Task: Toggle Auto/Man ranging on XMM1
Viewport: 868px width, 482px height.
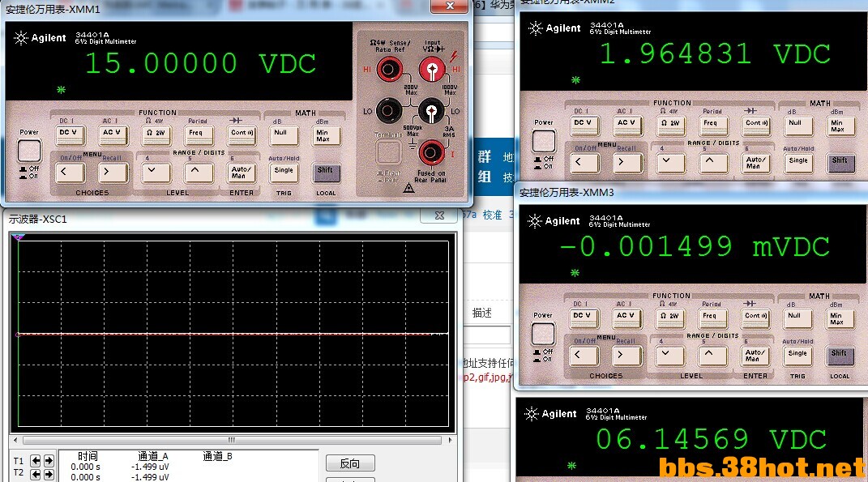Action: [x=242, y=173]
